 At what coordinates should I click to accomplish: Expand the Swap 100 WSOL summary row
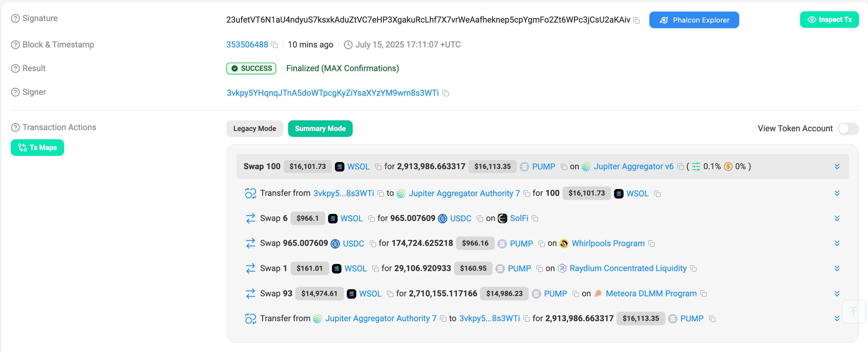point(837,166)
